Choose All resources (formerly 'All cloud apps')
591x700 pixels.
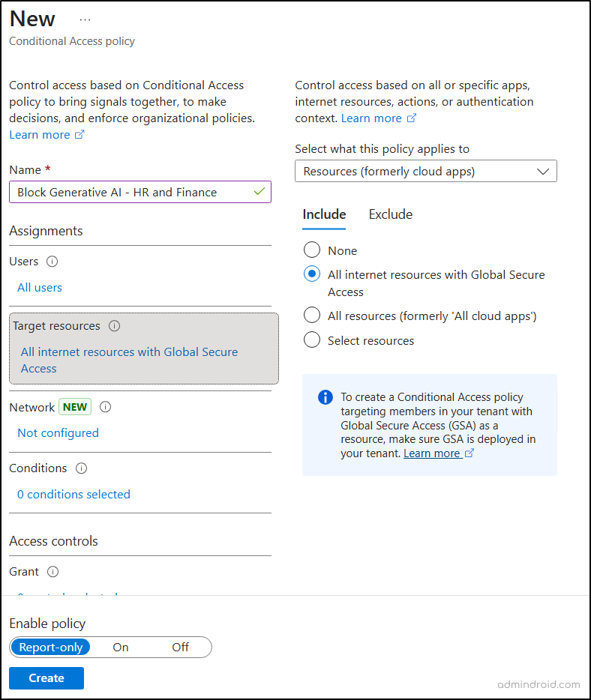click(312, 316)
